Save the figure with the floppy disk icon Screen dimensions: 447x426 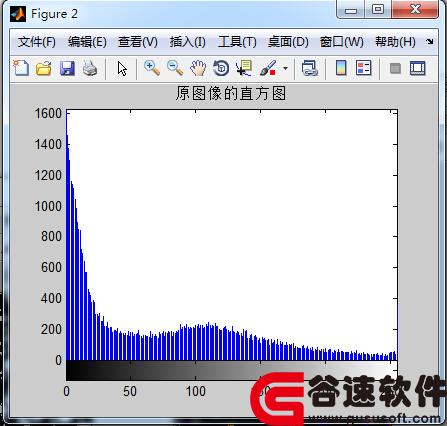[x=67, y=69]
